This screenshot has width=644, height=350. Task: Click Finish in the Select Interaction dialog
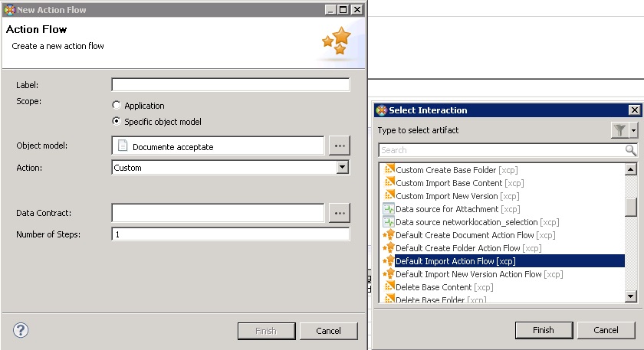pyautogui.click(x=544, y=330)
